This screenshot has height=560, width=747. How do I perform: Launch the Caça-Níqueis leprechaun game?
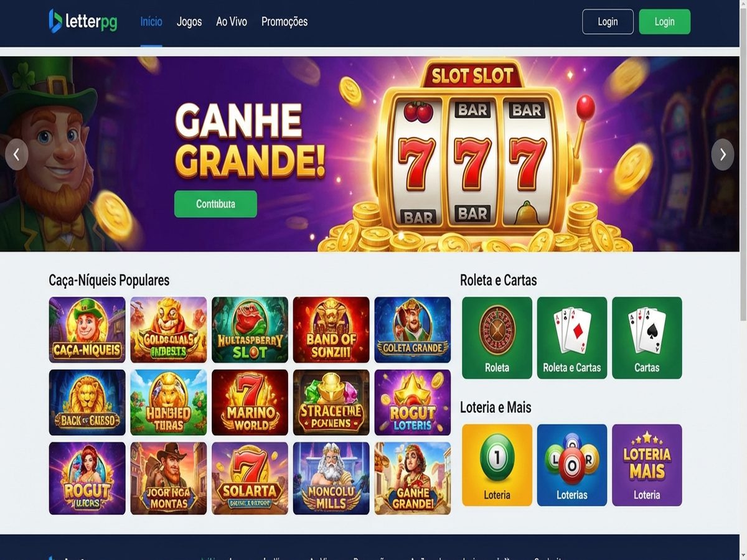coord(87,330)
